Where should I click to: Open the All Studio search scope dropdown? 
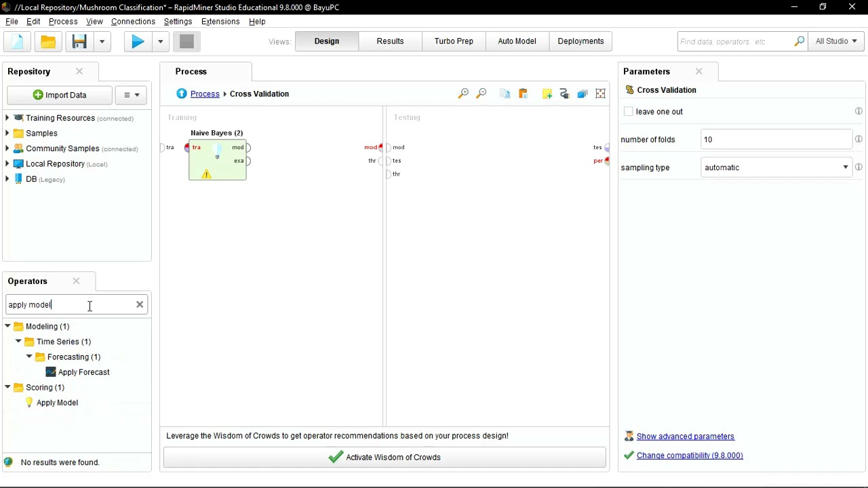pyautogui.click(x=836, y=41)
